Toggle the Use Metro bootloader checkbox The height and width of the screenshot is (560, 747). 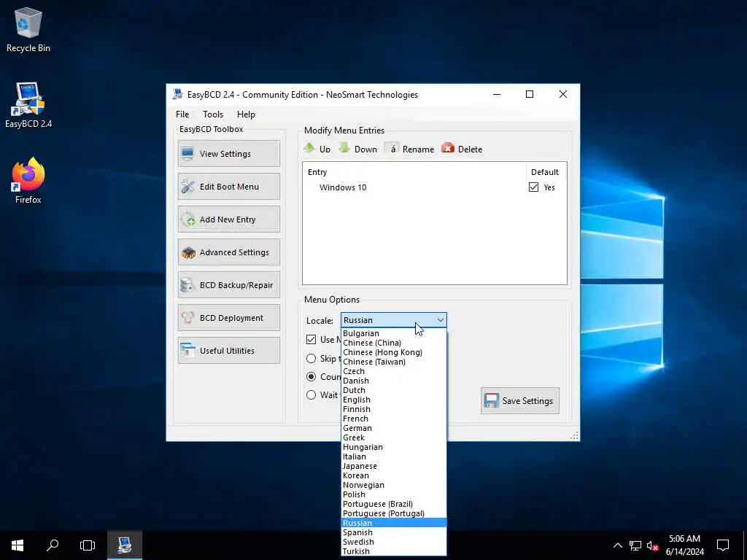[x=311, y=340]
